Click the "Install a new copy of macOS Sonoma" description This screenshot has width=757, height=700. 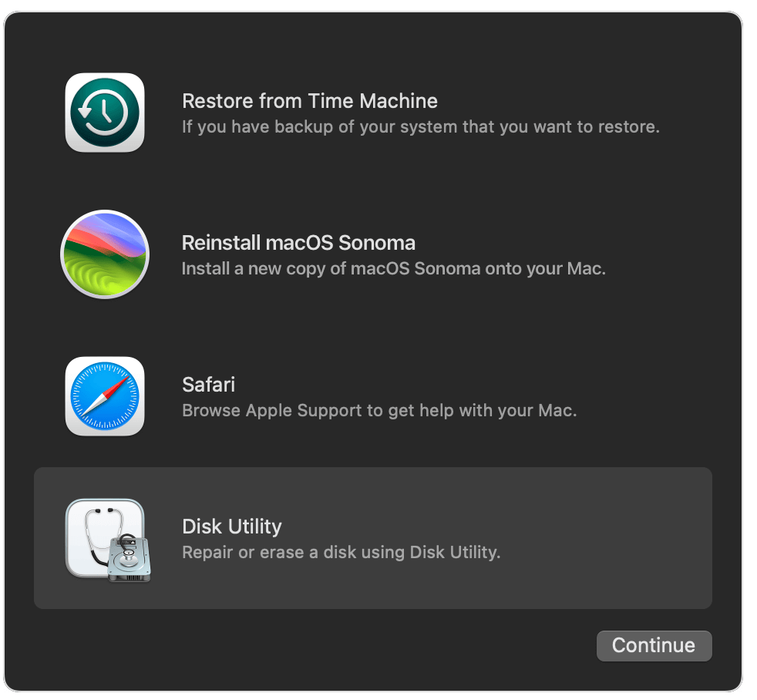[x=393, y=269]
